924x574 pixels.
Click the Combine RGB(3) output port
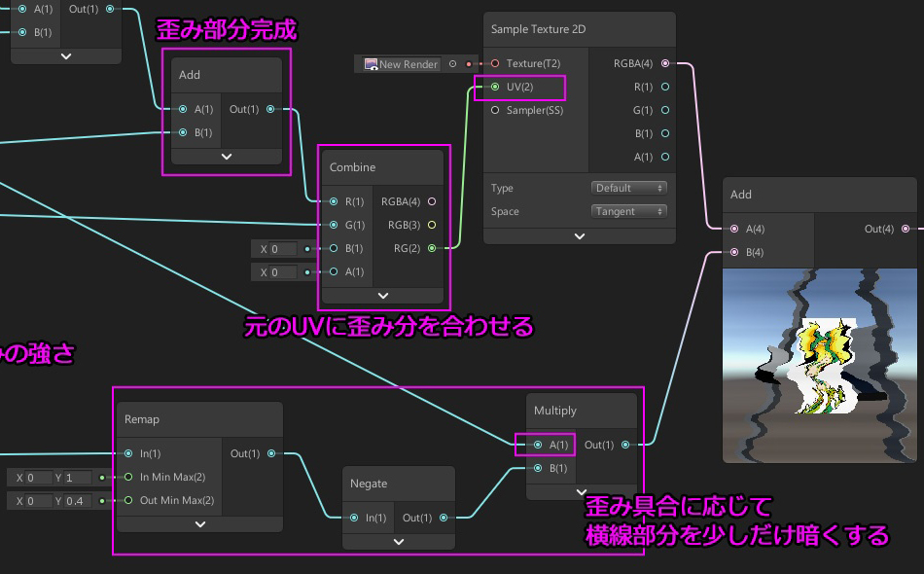point(432,225)
